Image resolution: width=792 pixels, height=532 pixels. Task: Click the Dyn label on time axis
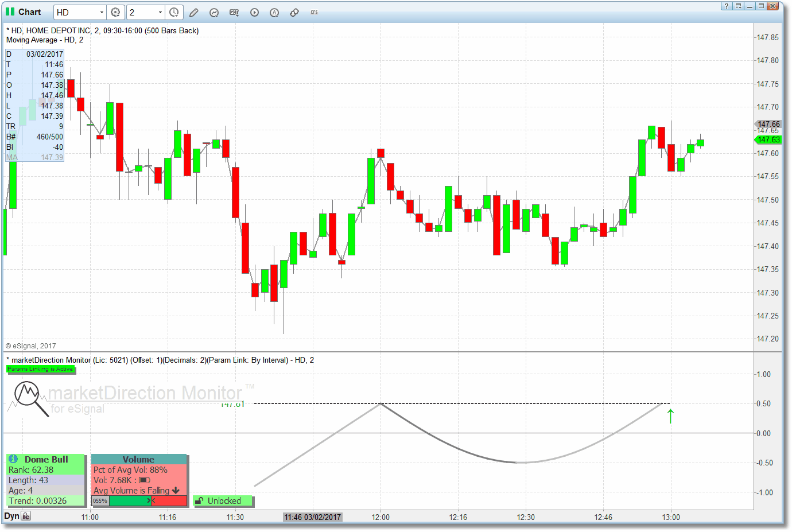(x=11, y=516)
